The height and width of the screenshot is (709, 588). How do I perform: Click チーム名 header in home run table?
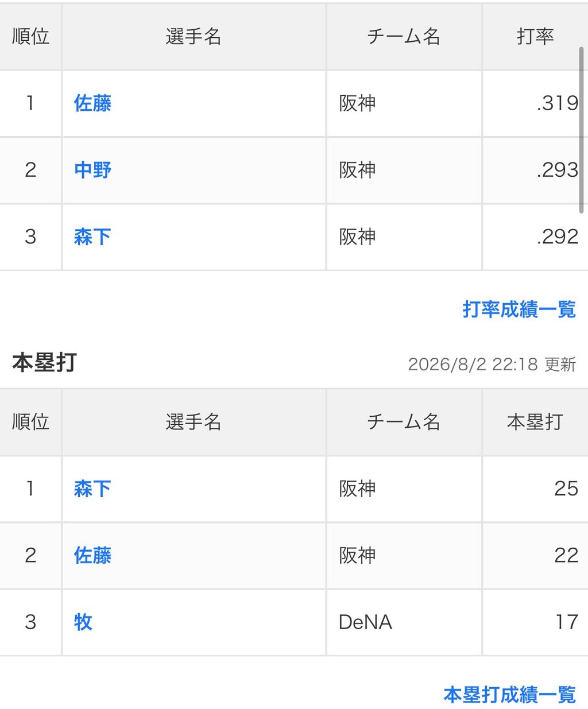[x=404, y=422]
